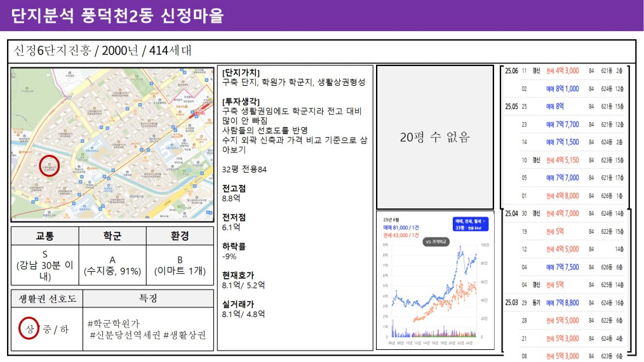Click the 특징 header cell
The width and height of the screenshot is (644, 362).
click(148, 298)
